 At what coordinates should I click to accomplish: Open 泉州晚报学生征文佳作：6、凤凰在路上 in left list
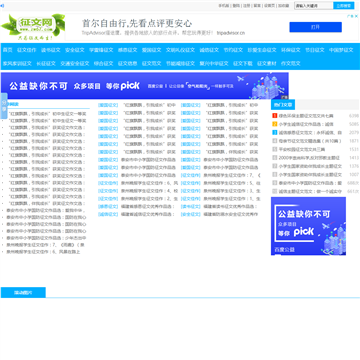click(x=43, y=252)
